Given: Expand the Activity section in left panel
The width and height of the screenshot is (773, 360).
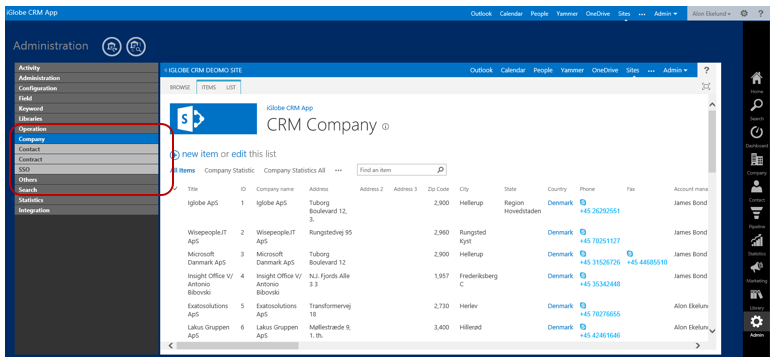Looking at the screenshot, I should point(86,68).
